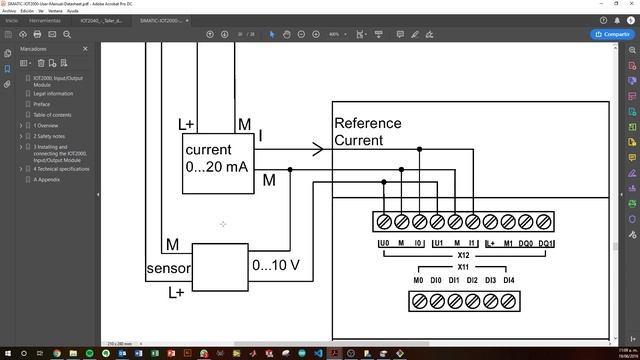Open the Ver menu
The image size is (640, 360).
(41, 11)
